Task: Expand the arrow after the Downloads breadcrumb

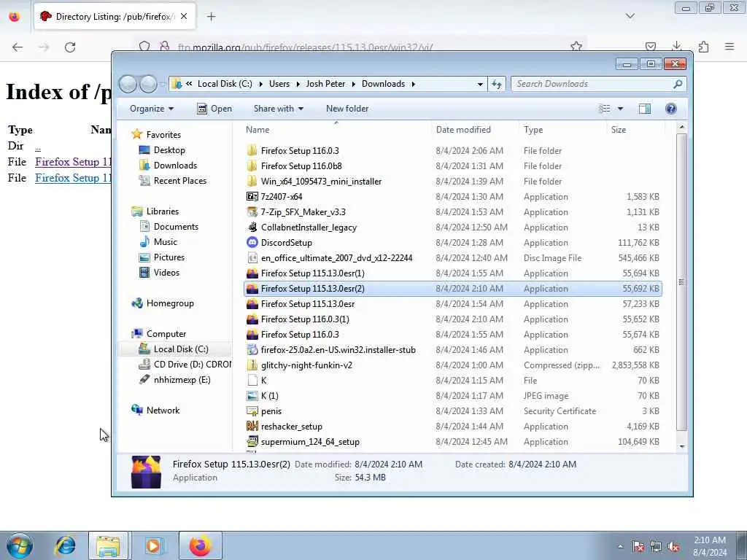Action: [x=413, y=85]
